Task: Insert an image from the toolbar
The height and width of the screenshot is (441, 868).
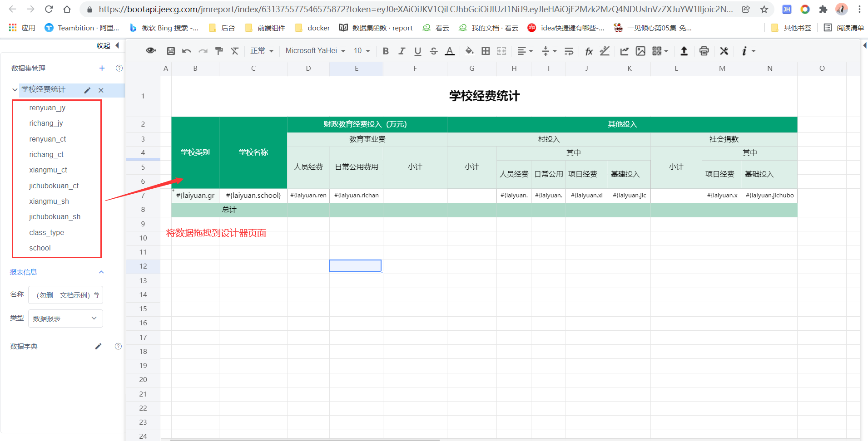Action: [640, 51]
